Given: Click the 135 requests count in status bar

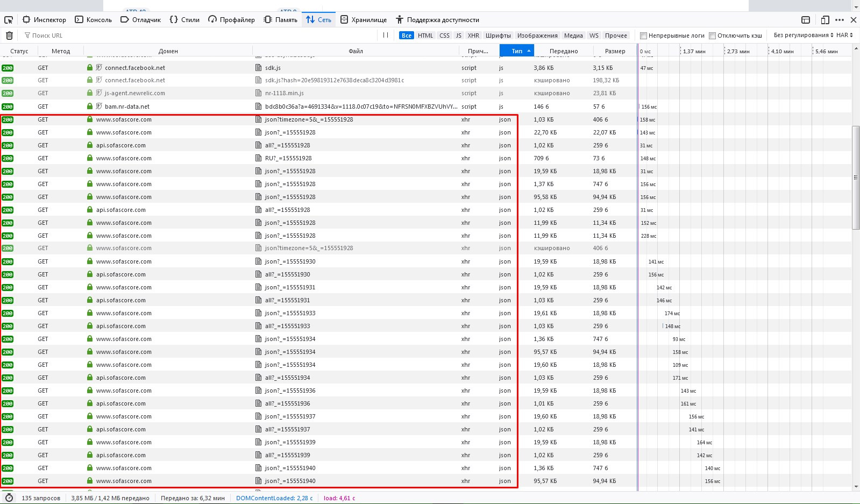Looking at the screenshot, I should [41, 498].
